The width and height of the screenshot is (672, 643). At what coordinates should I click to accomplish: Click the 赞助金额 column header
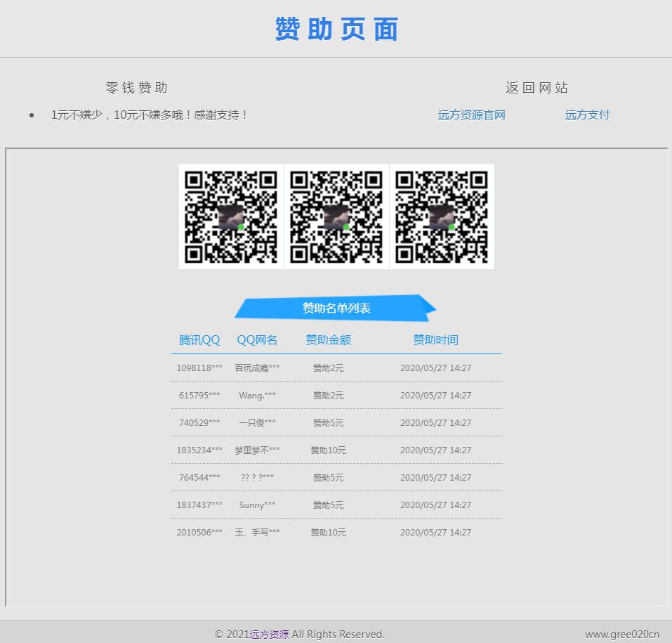click(328, 340)
